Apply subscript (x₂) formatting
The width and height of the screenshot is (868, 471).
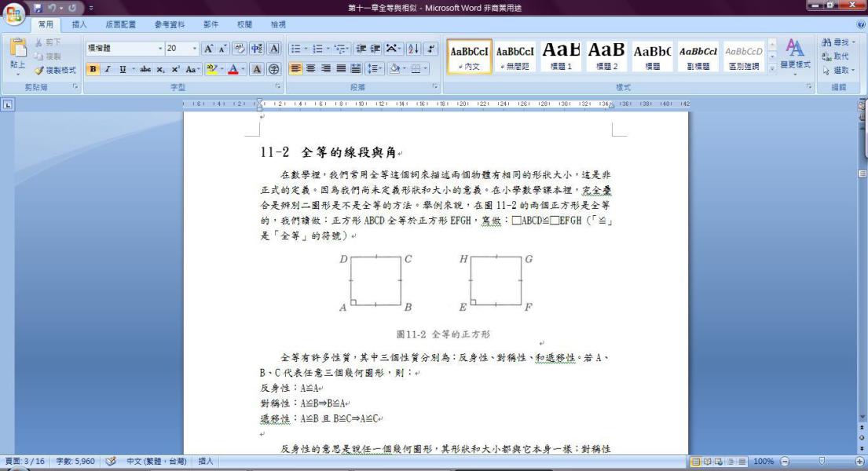coord(160,69)
